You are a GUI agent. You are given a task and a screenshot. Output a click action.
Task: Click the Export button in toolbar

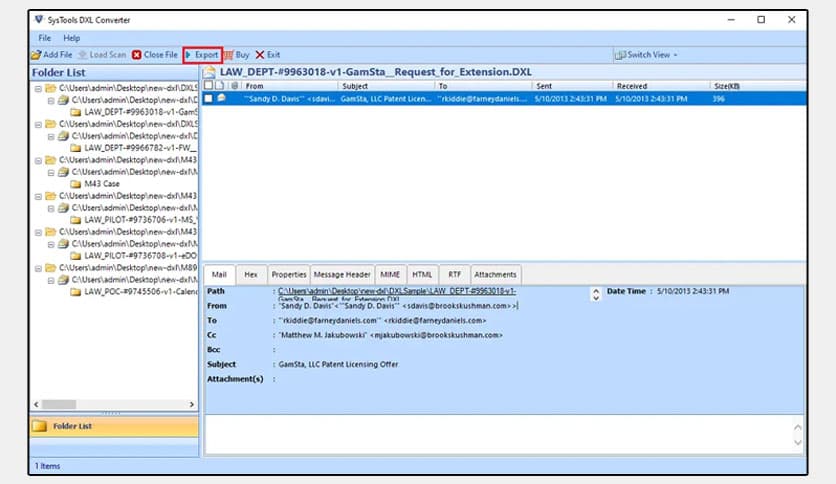tap(202, 55)
